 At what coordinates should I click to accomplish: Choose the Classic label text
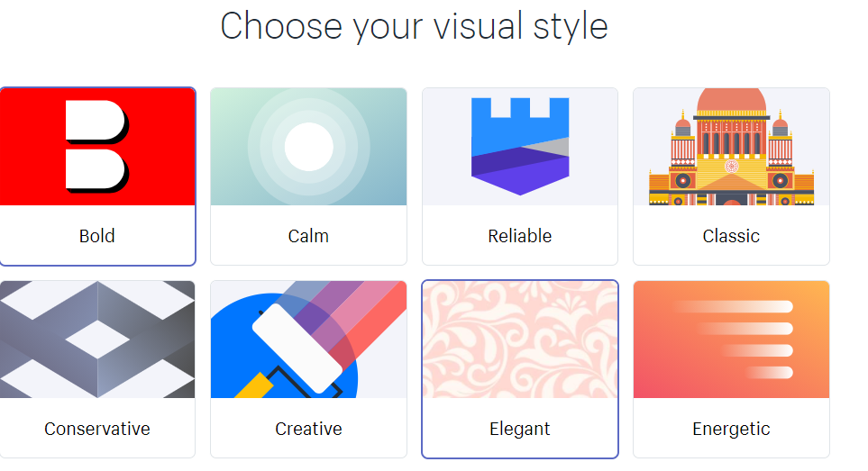pos(731,236)
